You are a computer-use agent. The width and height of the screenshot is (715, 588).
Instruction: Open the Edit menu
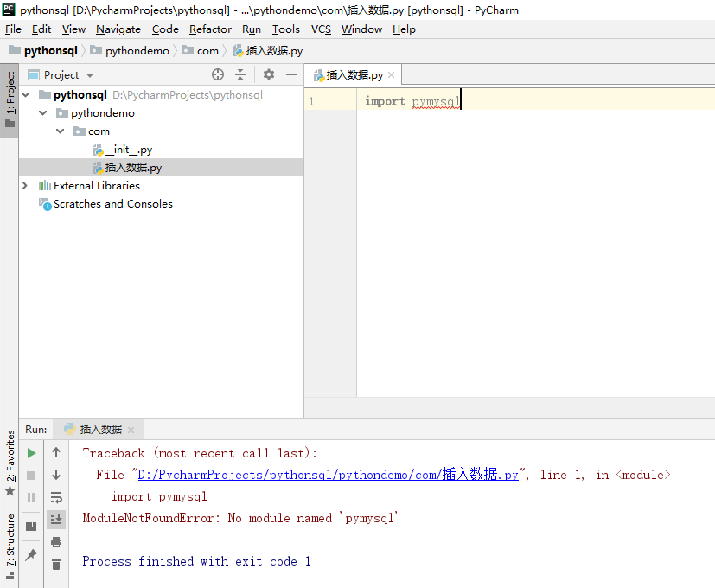click(41, 29)
